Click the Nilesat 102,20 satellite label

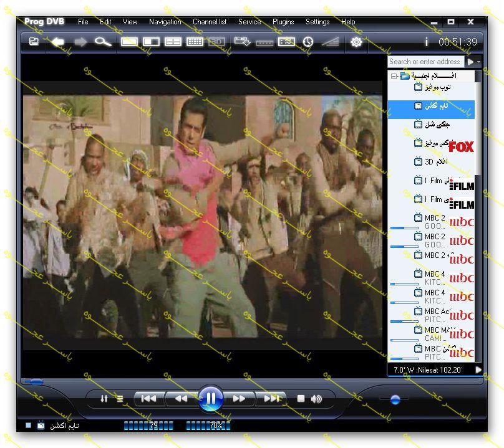(428, 370)
